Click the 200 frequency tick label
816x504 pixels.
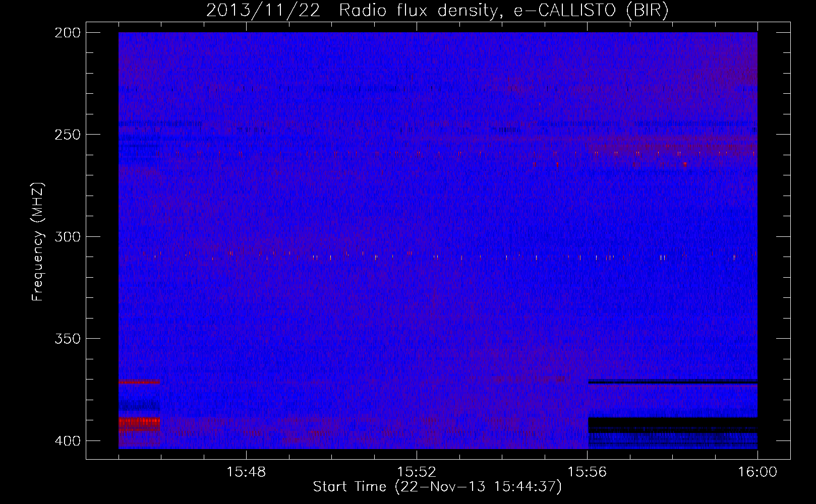(67, 33)
